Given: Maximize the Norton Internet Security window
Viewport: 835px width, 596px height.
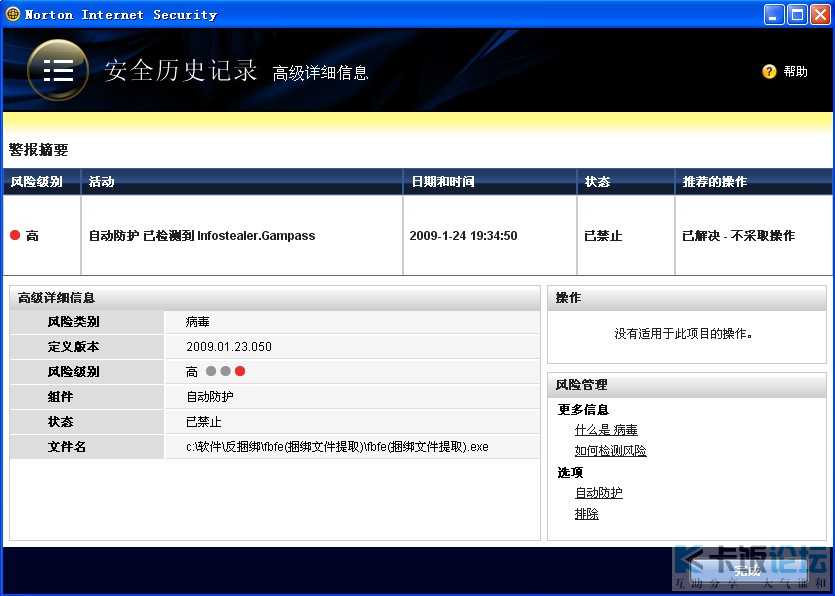Looking at the screenshot, I should (x=797, y=14).
